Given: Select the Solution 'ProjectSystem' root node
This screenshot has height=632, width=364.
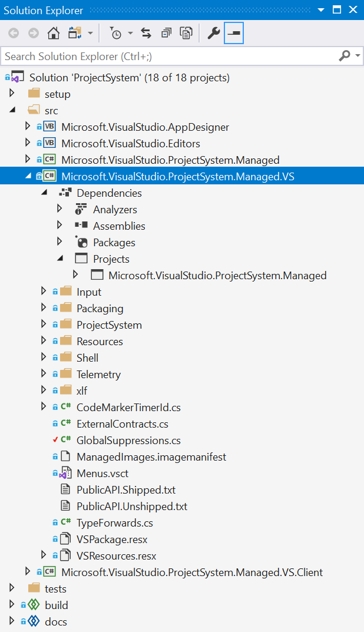Looking at the screenshot, I should tap(130, 77).
